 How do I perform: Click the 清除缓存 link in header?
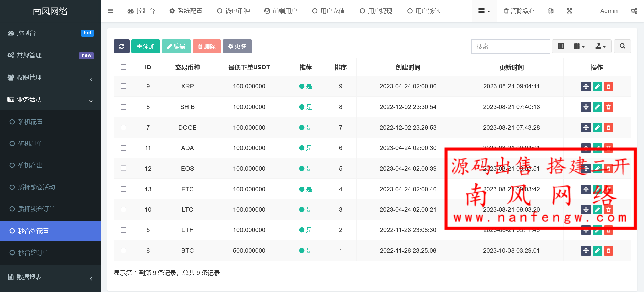click(520, 11)
